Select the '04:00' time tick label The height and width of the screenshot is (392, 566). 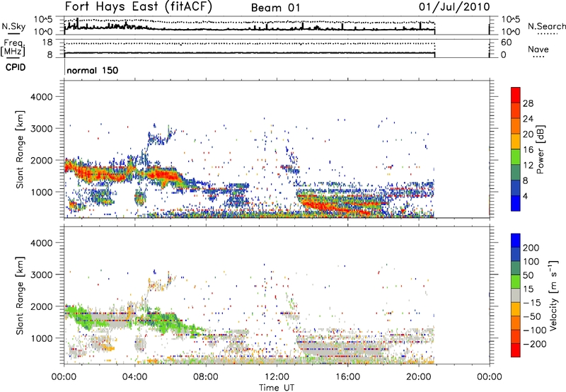tap(134, 377)
